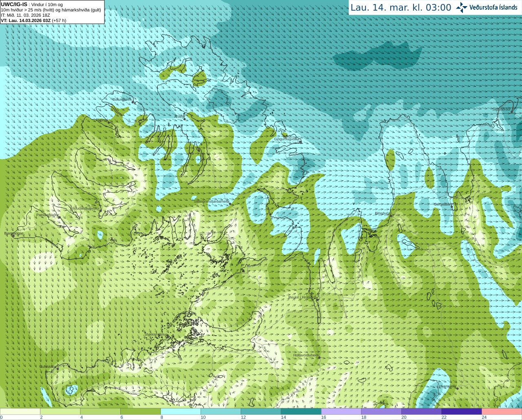The image size is (522, 420).
Task: Pick the 2–4 m/s legend swatch
Action: 60,411
